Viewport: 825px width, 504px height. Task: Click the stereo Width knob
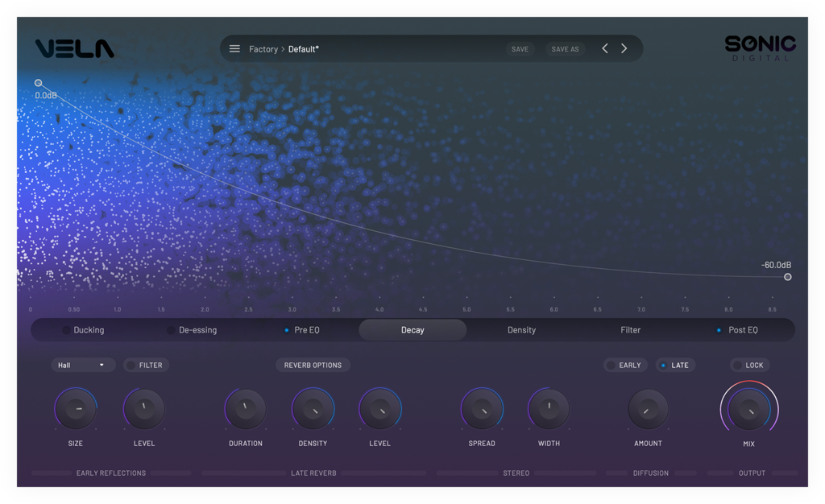pyautogui.click(x=549, y=409)
